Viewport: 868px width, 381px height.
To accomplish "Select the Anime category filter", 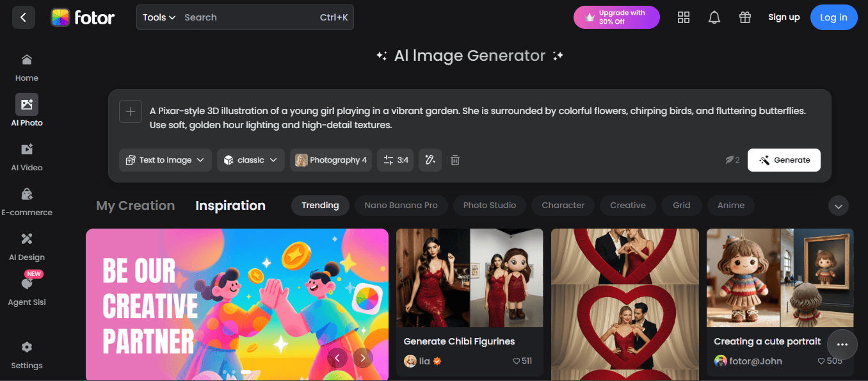I will point(730,205).
